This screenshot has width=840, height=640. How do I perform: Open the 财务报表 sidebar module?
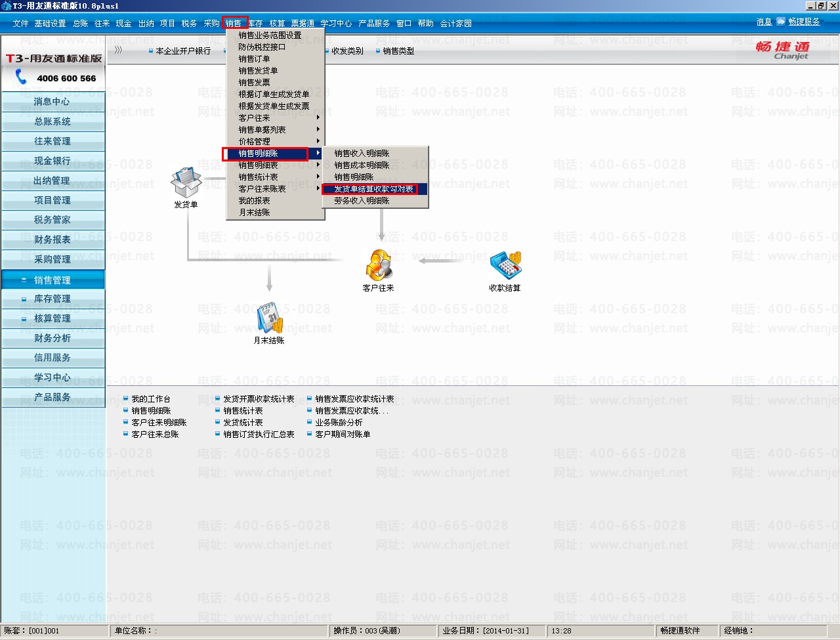point(52,240)
